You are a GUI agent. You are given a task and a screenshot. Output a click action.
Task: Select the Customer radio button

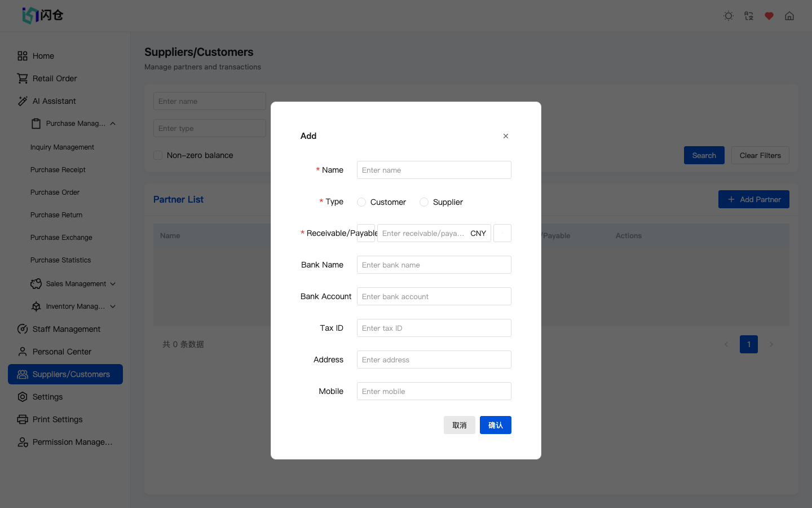(x=361, y=202)
